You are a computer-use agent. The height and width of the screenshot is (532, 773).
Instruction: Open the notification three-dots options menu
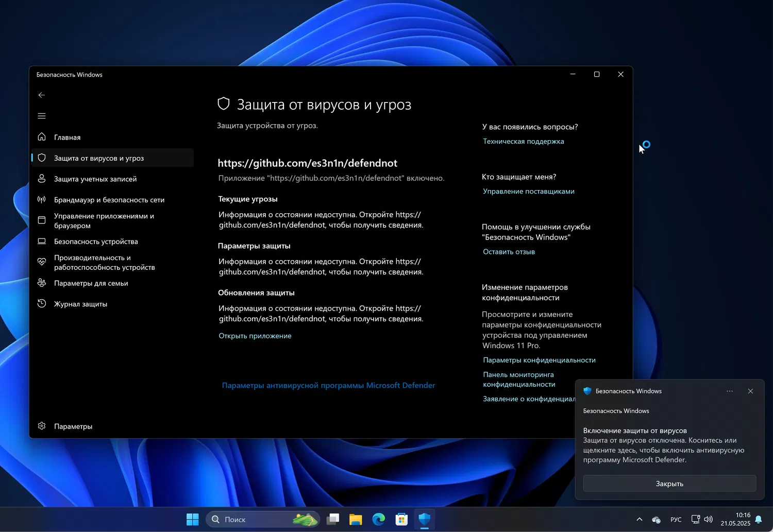click(730, 391)
